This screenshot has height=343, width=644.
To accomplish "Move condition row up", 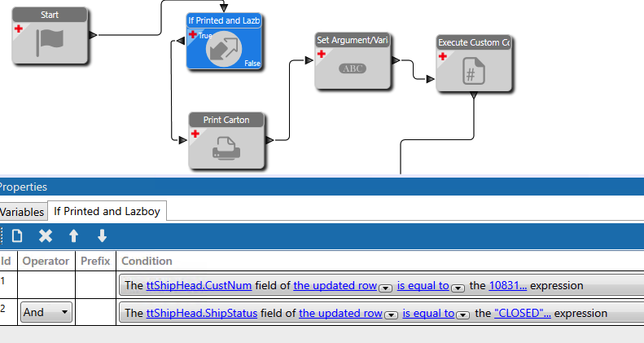I will 73,235.
